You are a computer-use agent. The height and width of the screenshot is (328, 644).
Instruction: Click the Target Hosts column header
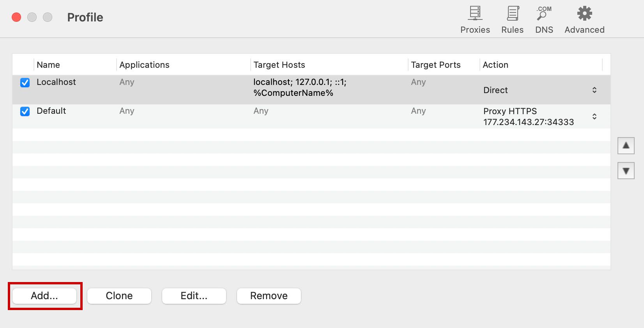coord(279,65)
